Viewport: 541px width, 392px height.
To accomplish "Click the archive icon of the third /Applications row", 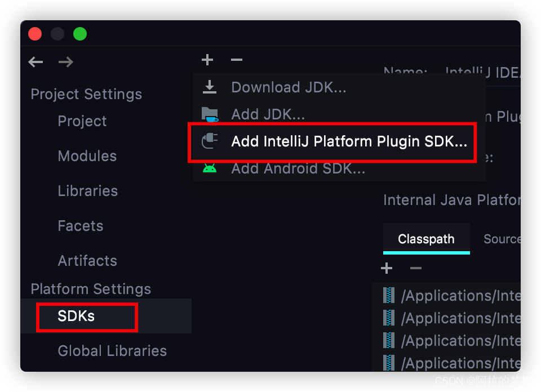I will [389, 340].
